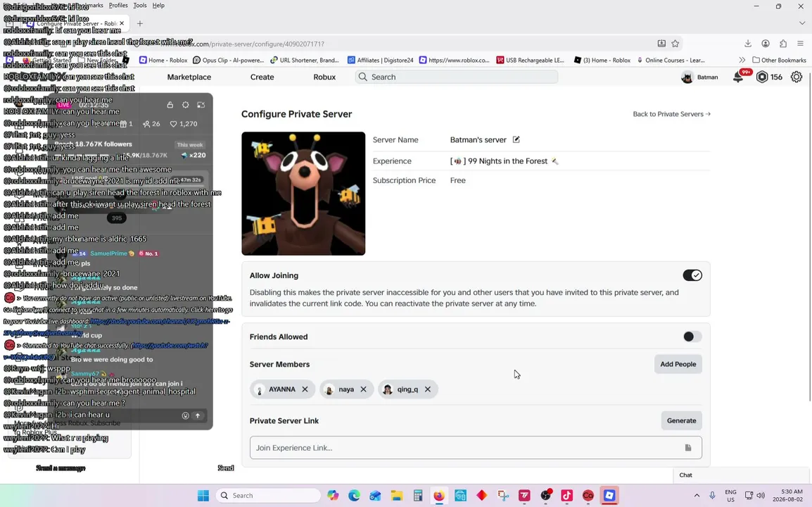Image resolution: width=812 pixels, height=507 pixels.
Task: Click the Join Experience Link field
Action: [476, 447]
